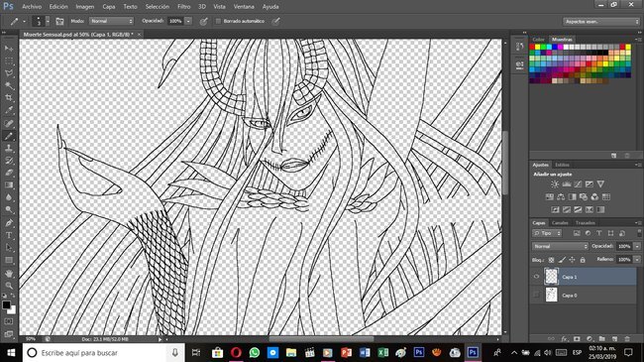
Task: Select the Dodge tool
Action: (9, 210)
